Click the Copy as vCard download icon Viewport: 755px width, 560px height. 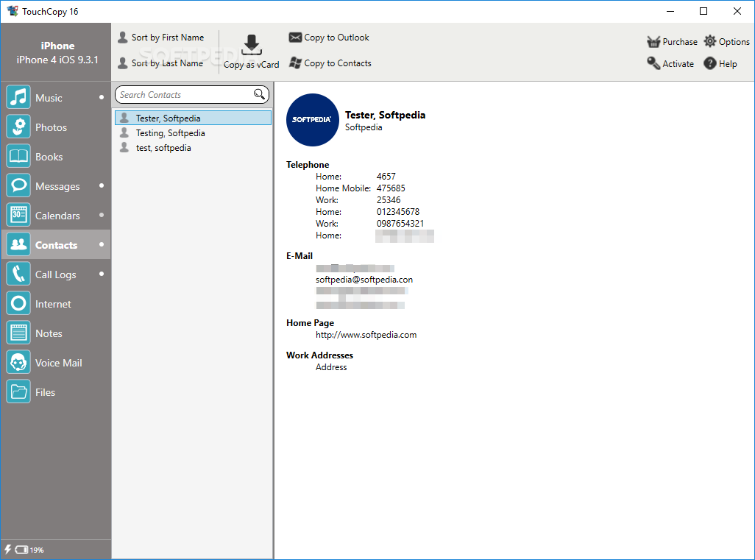pyautogui.click(x=252, y=45)
